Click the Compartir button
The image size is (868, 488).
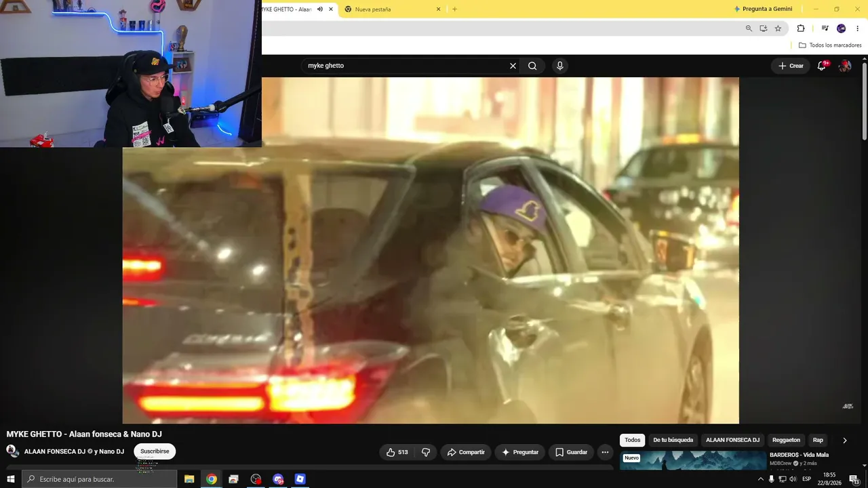pyautogui.click(x=466, y=452)
